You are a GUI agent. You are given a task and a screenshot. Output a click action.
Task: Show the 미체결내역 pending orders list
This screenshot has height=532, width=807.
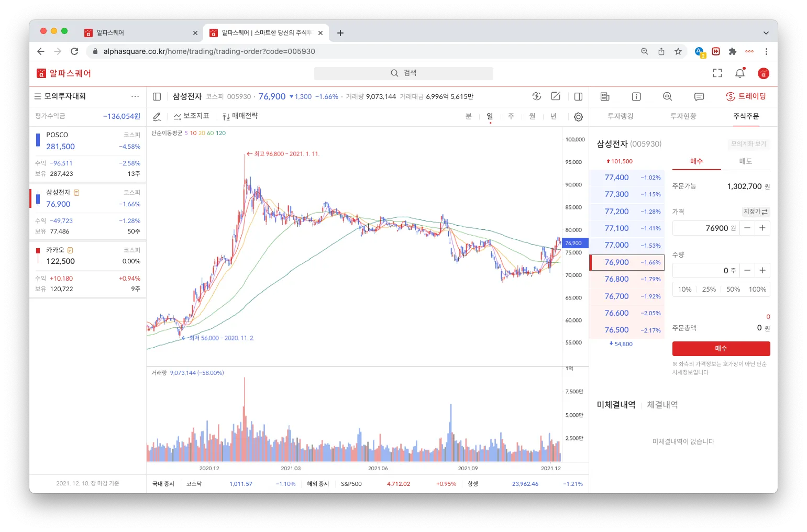616,405
